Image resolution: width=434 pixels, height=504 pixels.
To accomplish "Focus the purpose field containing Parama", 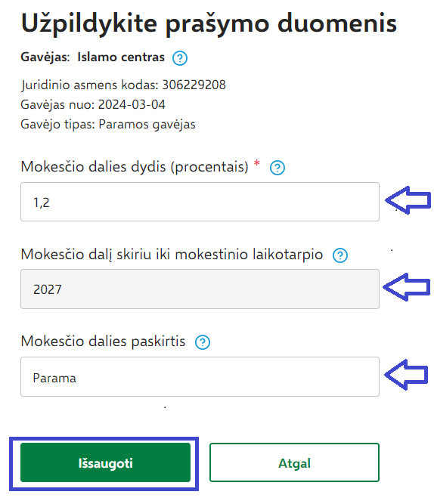I will pos(200,376).
